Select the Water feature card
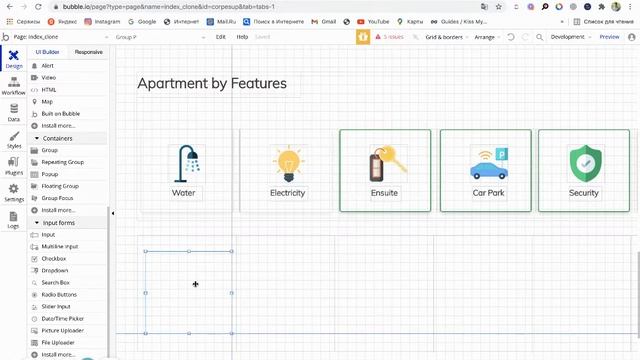Screen dimensions: 640x360 187,171
